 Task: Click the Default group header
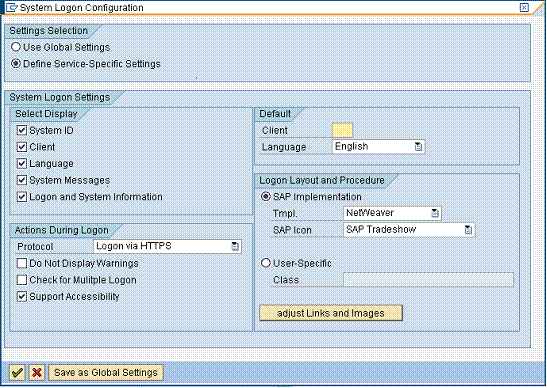tap(275, 114)
